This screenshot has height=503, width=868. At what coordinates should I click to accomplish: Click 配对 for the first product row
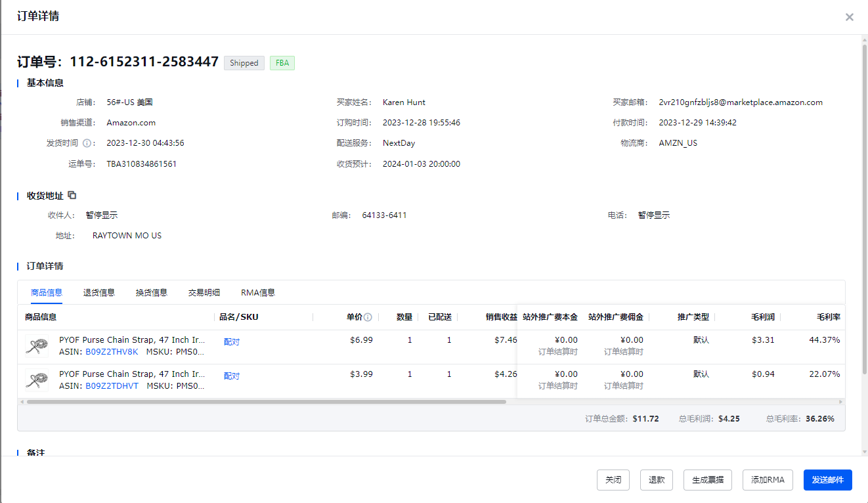coord(232,342)
